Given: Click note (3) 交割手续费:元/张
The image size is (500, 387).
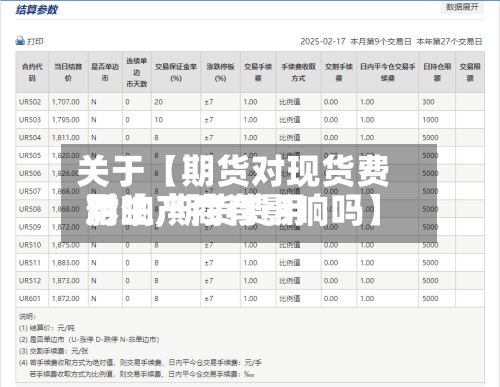Looking at the screenshot, I should click(x=54, y=351).
